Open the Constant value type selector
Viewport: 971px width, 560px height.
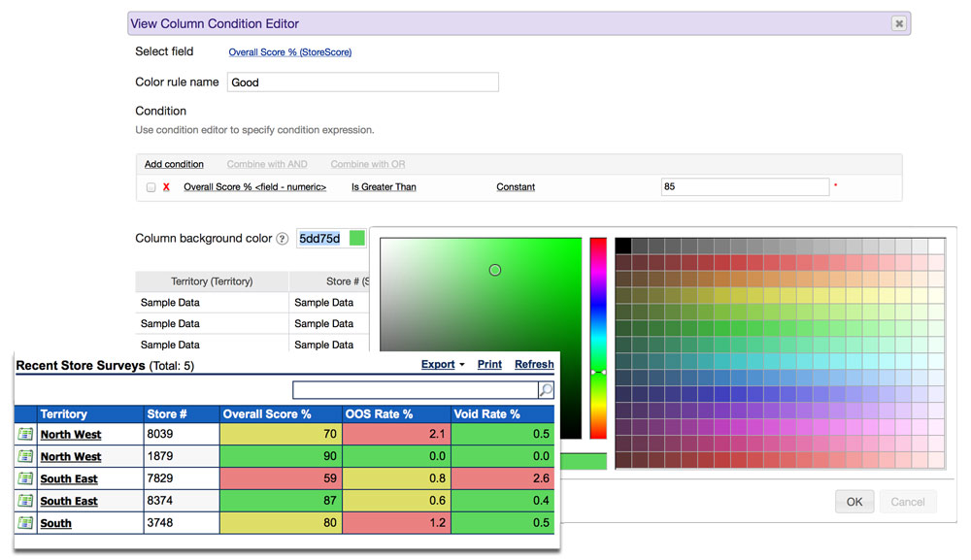click(515, 186)
